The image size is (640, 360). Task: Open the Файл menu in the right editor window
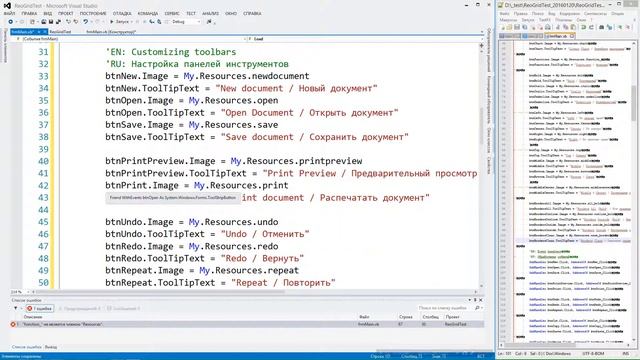(504, 13)
